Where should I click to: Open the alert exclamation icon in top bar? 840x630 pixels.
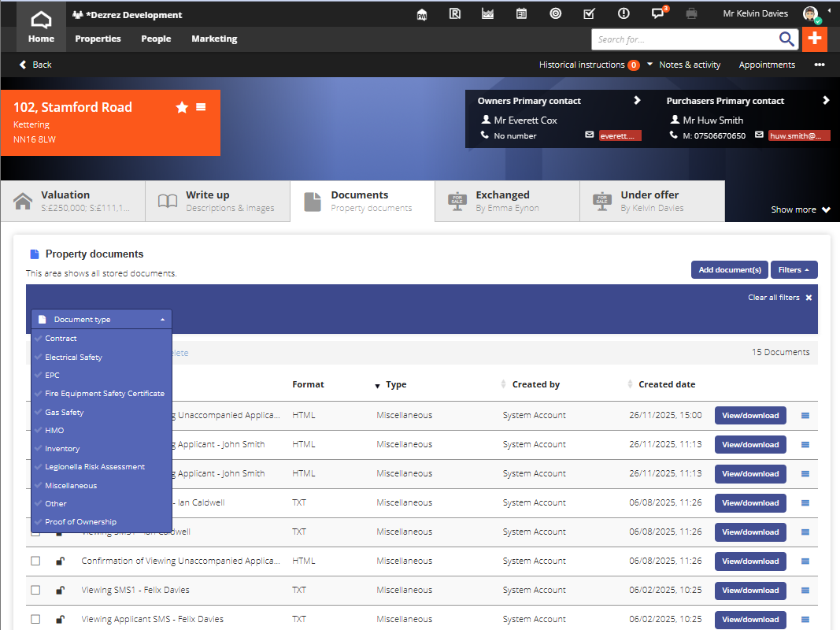click(x=624, y=13)
